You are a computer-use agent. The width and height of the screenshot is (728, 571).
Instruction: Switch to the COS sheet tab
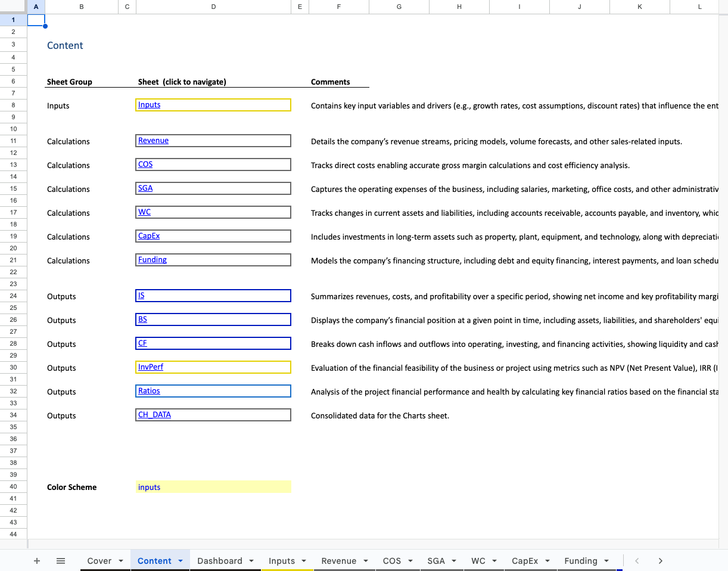[x=392, y=561]
